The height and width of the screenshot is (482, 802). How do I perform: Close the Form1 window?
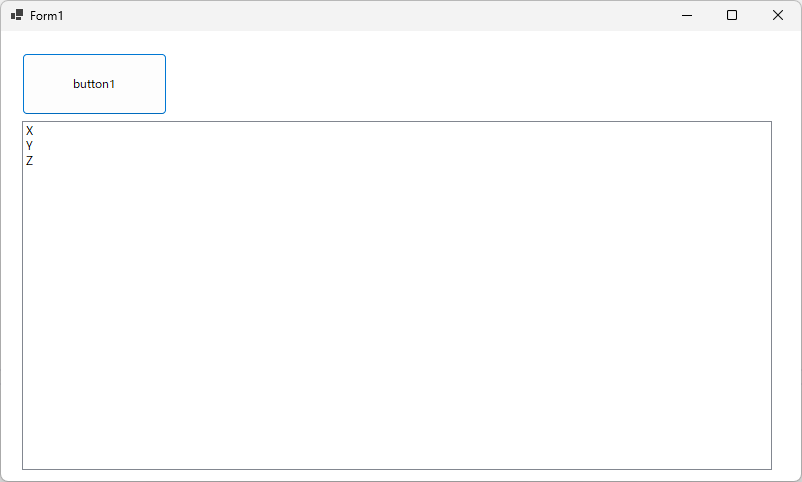pos(777,15)
